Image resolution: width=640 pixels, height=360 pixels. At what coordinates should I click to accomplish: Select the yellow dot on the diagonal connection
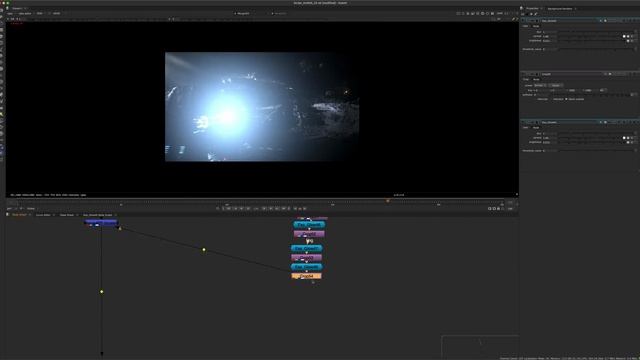(x=204, y=250)
